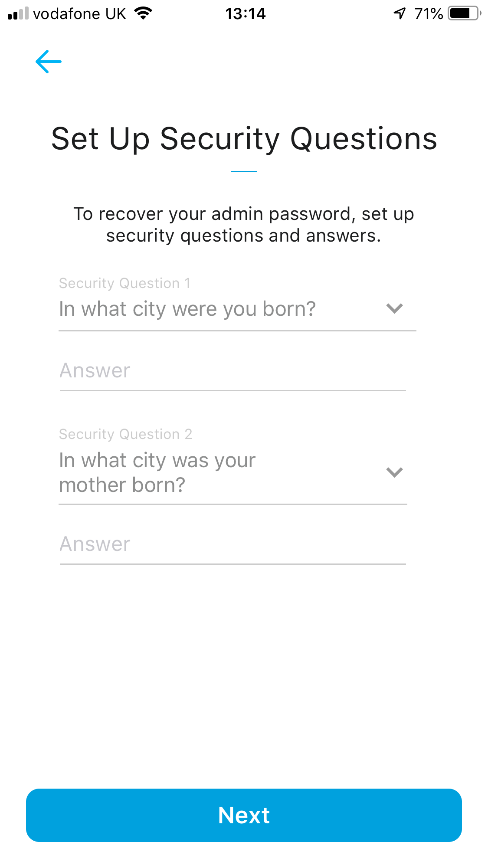
Task: Focus the second Answer input field
Action: tap(233, 544)
